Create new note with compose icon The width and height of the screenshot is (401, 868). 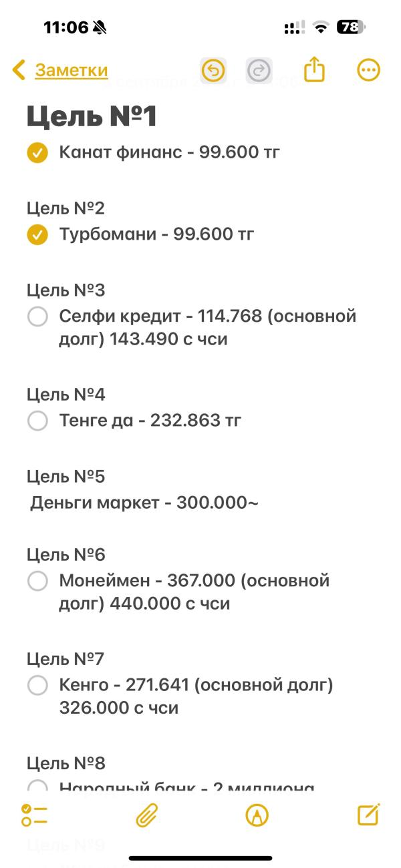pyautogui.click(x=368, y=815)
